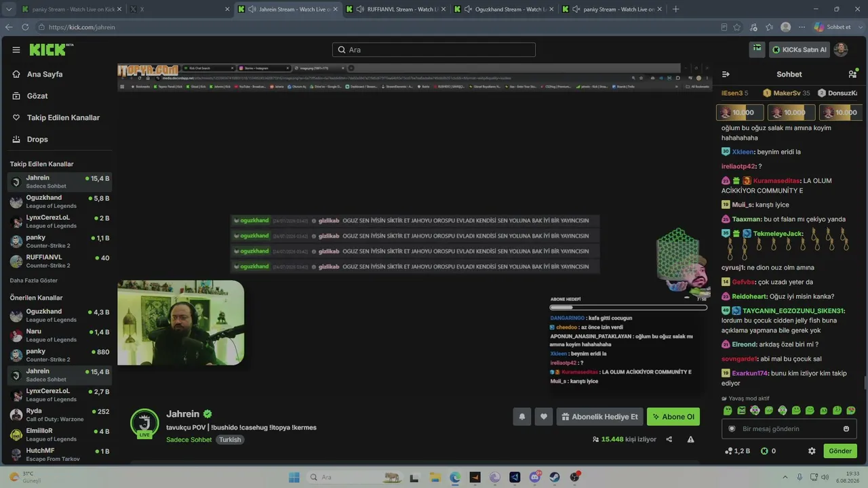Click the KICKs Satın Al button
The height and width of the screenshot is (488, 868).
click(x=800, y=49)
